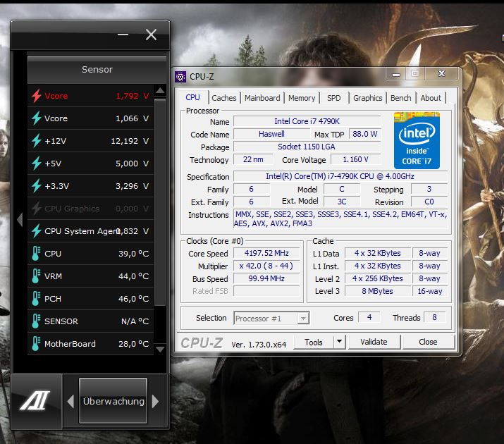The width and height of the screenshot is (504, 444).
Task: Click the Specification field text
Action: (x=340, y=176)
